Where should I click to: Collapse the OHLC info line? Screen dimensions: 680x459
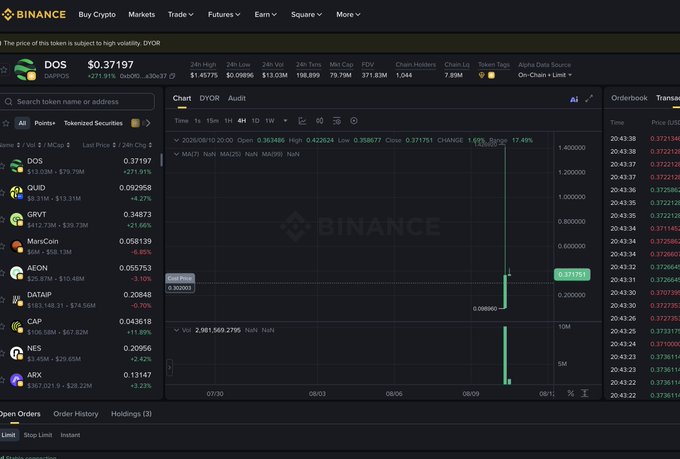pos(177,141)
